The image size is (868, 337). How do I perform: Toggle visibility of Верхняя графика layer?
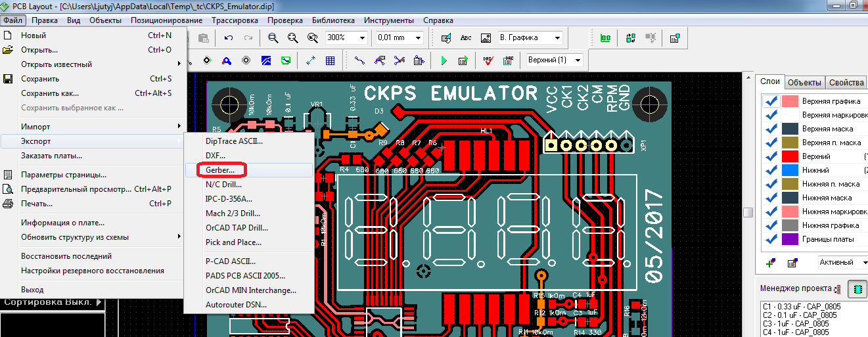[x=771, y=101]
